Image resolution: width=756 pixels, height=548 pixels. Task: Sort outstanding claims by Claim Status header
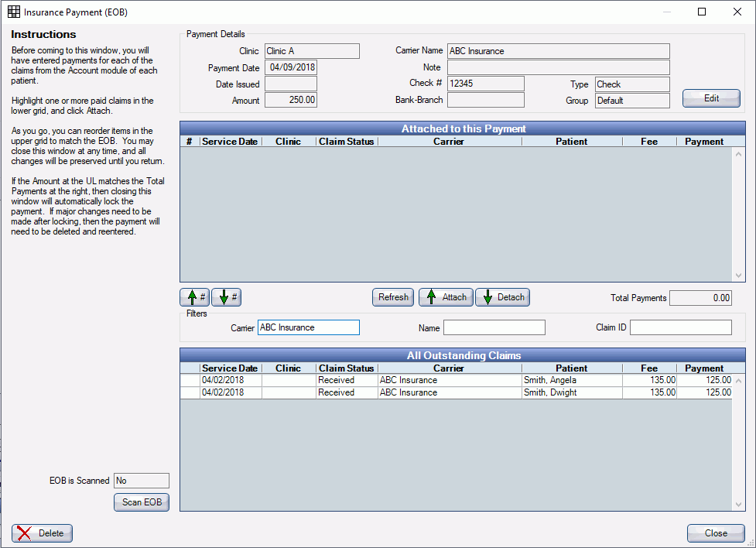point(347,368)
